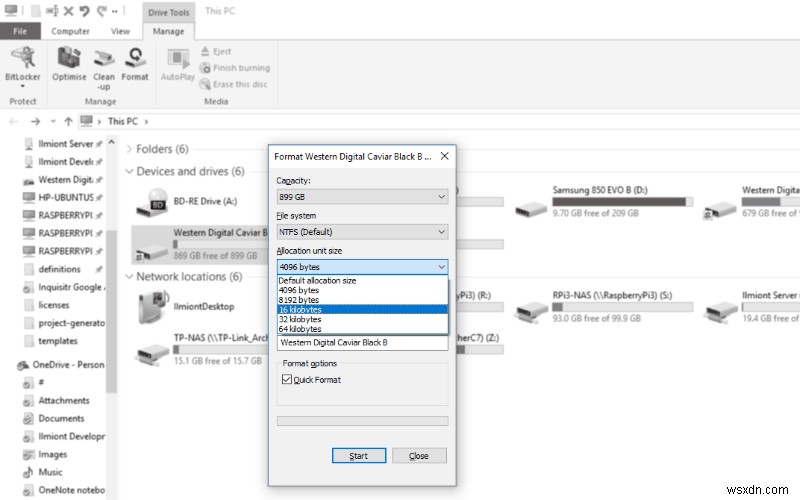Screen dimensions: 800x500
Task: Toggle the Quick Format checkbox
Action: (287, 380)
